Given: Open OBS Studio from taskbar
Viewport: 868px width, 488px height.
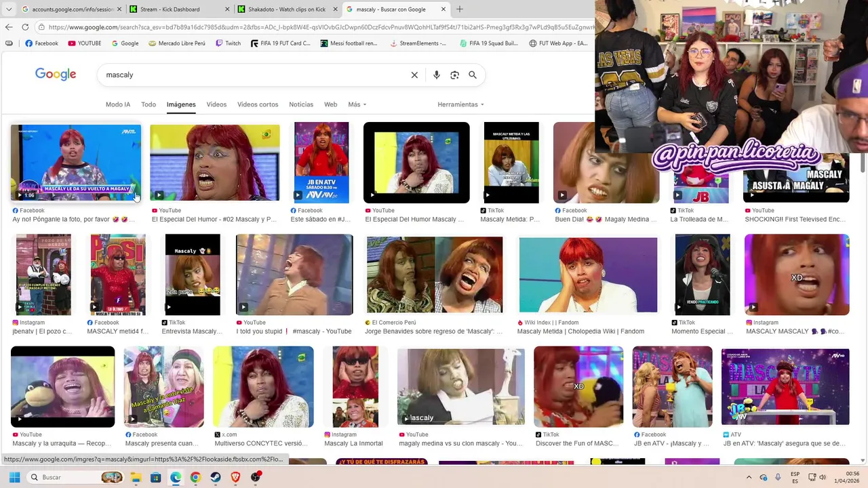Looking at the screenshot, I should pyautogui.click(x=256, y=477).
